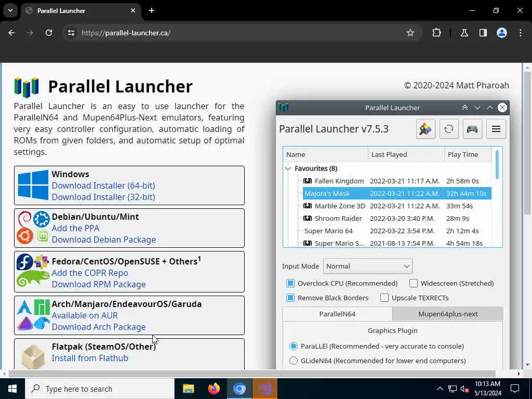Open File Explorer from the taskbar

pos(188,389)
